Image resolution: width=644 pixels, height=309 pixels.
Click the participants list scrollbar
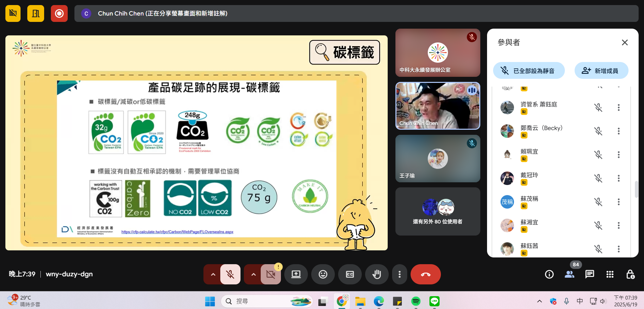pos(636,189)
